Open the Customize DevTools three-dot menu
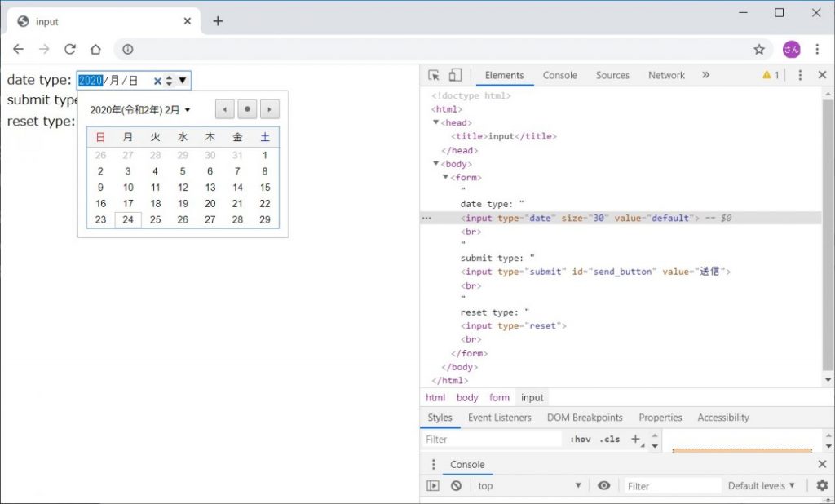835x504 pixels. tap(800, 74)
